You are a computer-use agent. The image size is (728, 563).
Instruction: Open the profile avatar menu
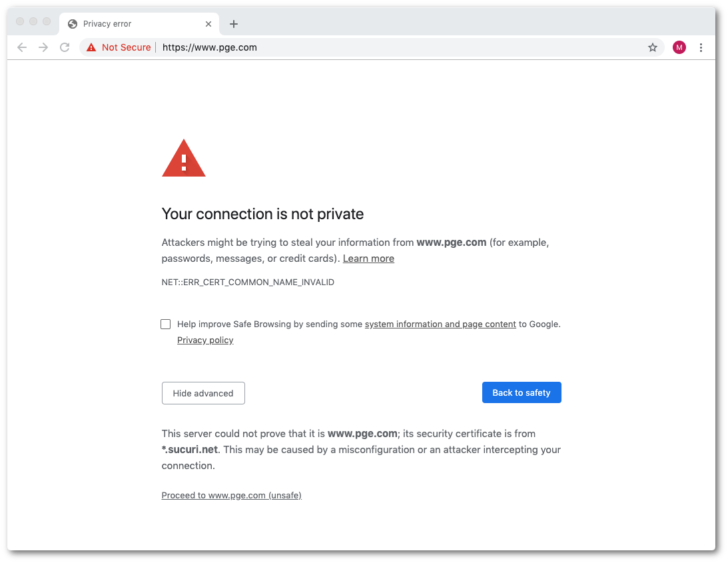[x=679, y=47]
